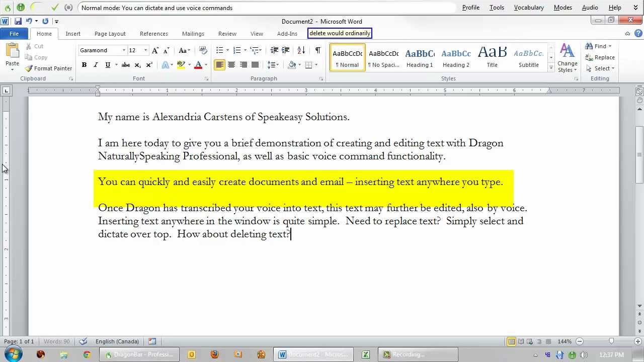This screenshot has width=644, height=362.
Task: Click the Grow Font icon
Action: [x=155, y=50]
